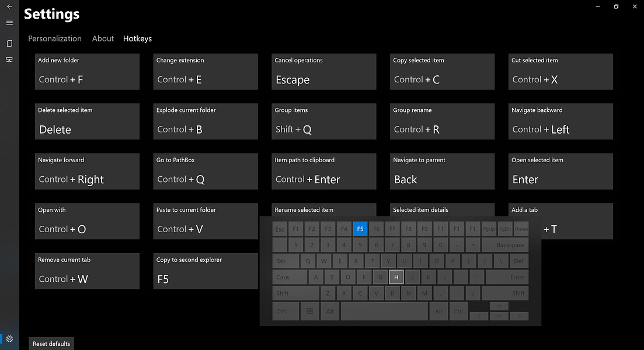Image resolution: width=644 pixels, height=350 pixels.
Task: Open the Group rename hotkey card
Action: click(442, 121)
